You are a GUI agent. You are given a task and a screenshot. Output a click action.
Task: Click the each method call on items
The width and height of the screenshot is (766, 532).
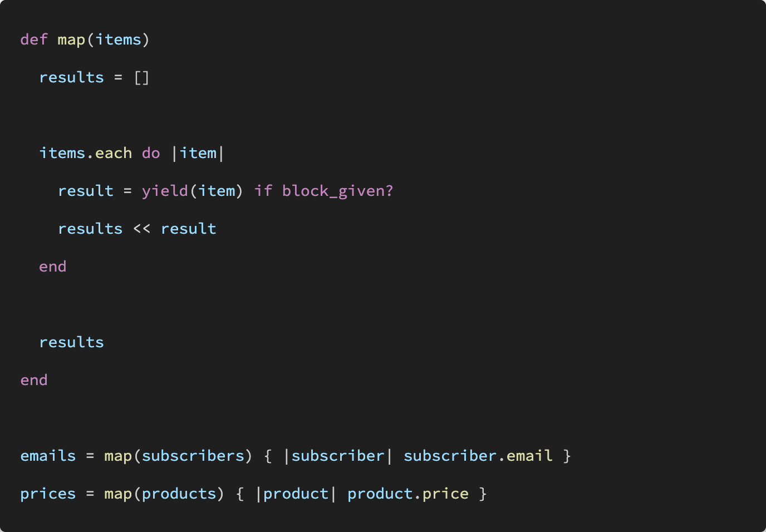tap(114, 153)
